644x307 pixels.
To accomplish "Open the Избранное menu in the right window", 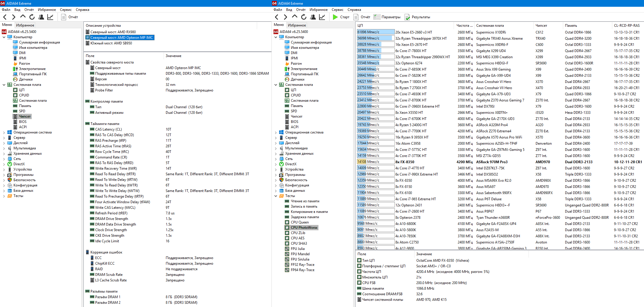I will (318, 10).
